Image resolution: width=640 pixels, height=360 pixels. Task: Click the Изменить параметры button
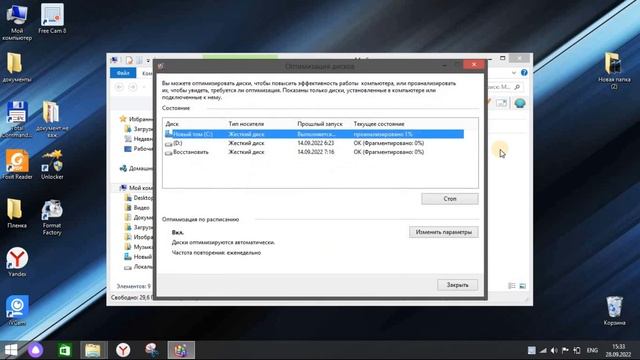[x=444, y=232]
